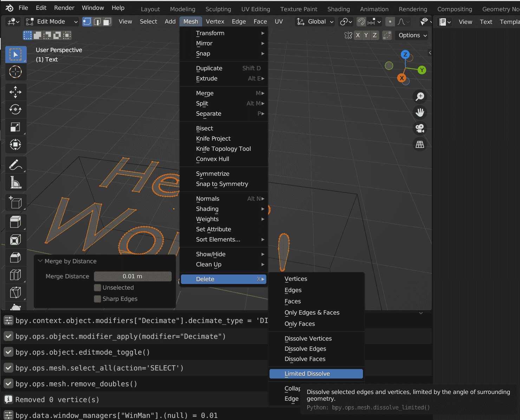The width and height of the screenshot is (520, 420).
Task: Open the Select menu in viewport header
Action: point(149,22)
